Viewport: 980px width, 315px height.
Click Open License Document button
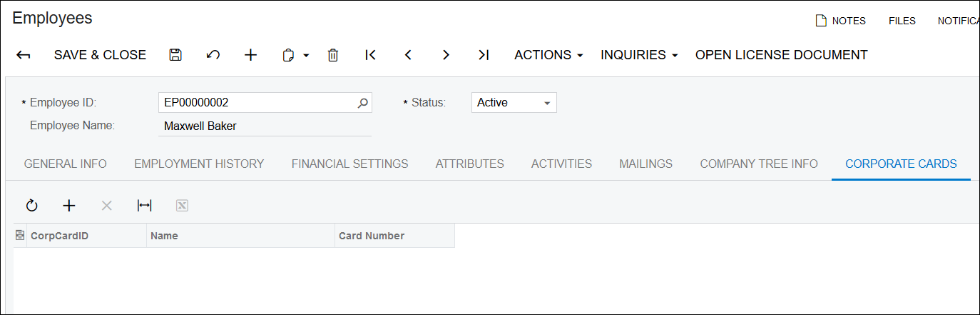tap(781, 55)
